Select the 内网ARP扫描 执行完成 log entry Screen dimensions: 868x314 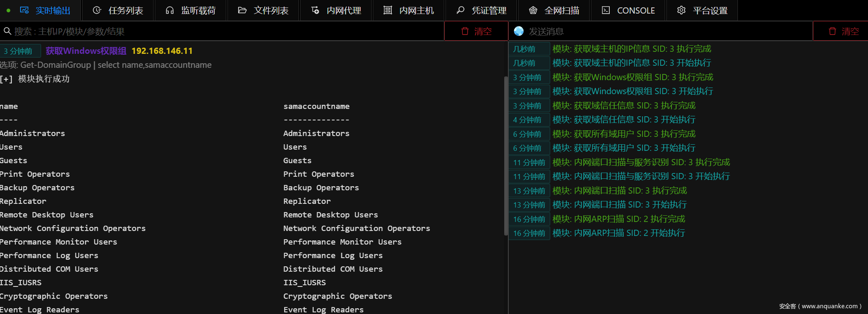619,219
